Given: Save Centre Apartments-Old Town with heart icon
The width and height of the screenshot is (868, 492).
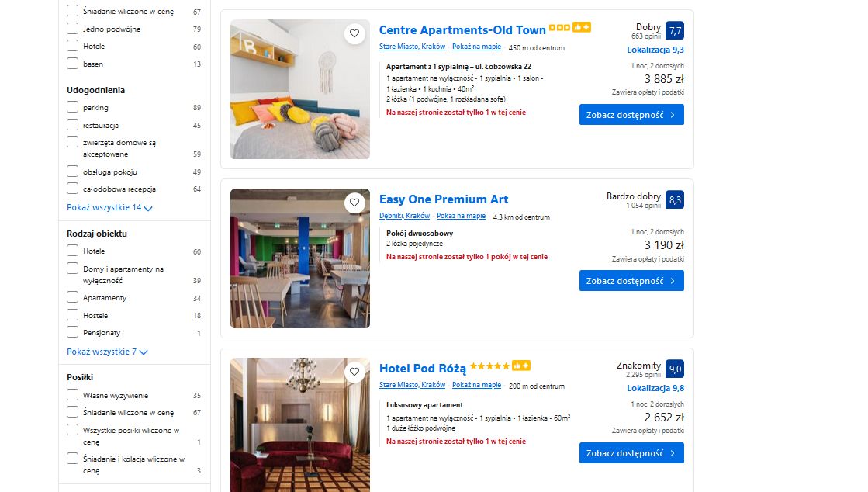Looking at the screenshot, I should (354, 33).
